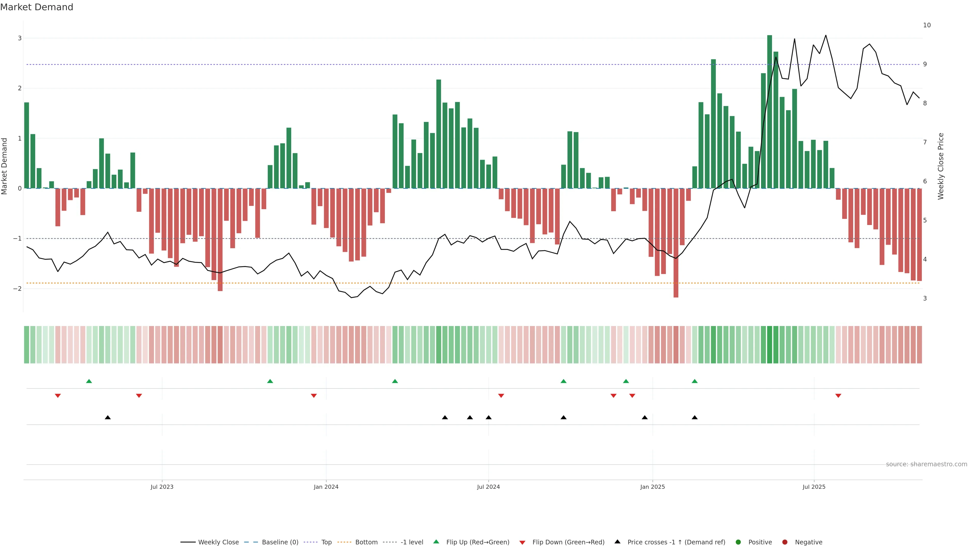
Task: Click the Weekly Close Price axis title
Action: tap(941, 166)
